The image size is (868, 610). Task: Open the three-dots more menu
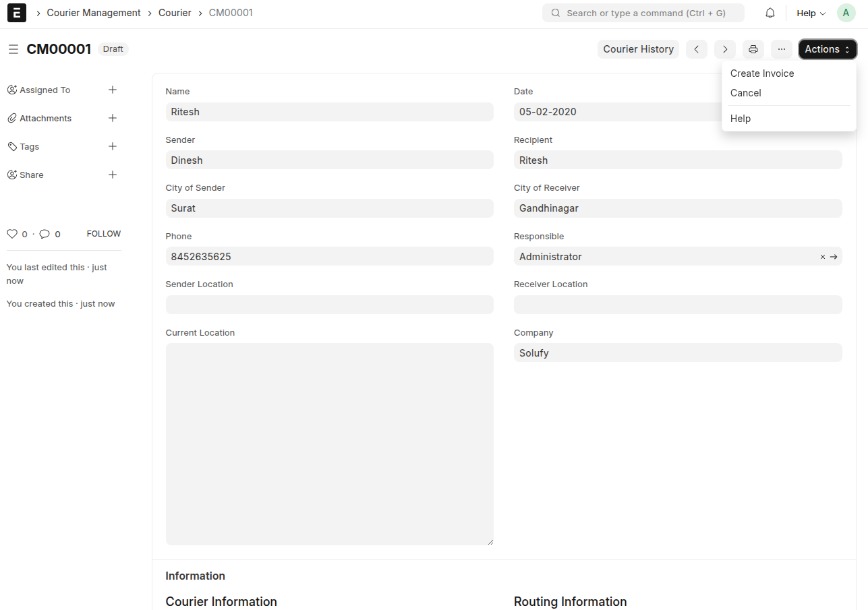tap(782, 49)
